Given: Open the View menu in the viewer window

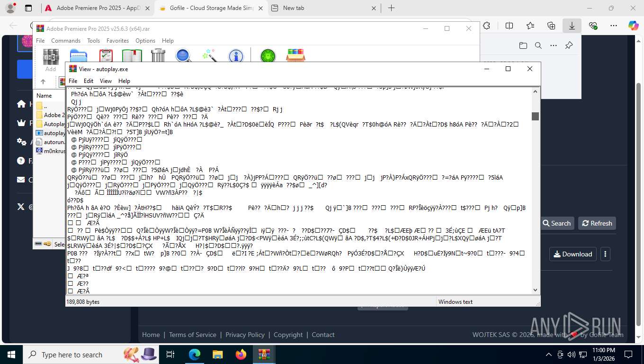Looking at the screenshot, I should [x=106, y=81].
